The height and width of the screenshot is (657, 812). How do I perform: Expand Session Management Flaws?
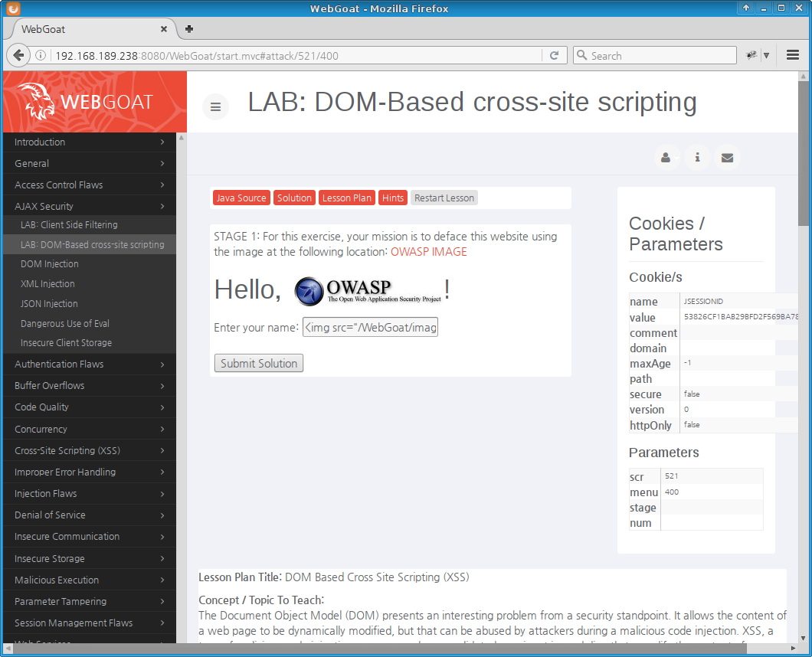[x=89, y=623]
